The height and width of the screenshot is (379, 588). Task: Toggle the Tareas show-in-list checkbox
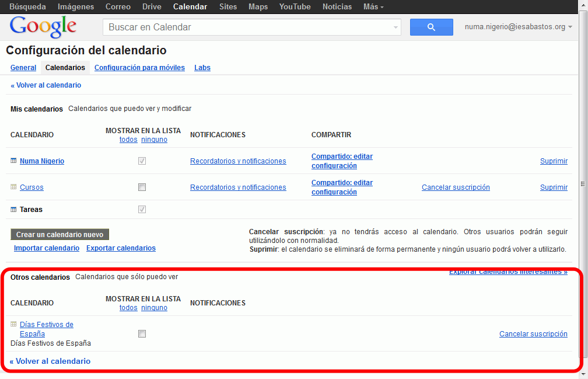point(142,210)
